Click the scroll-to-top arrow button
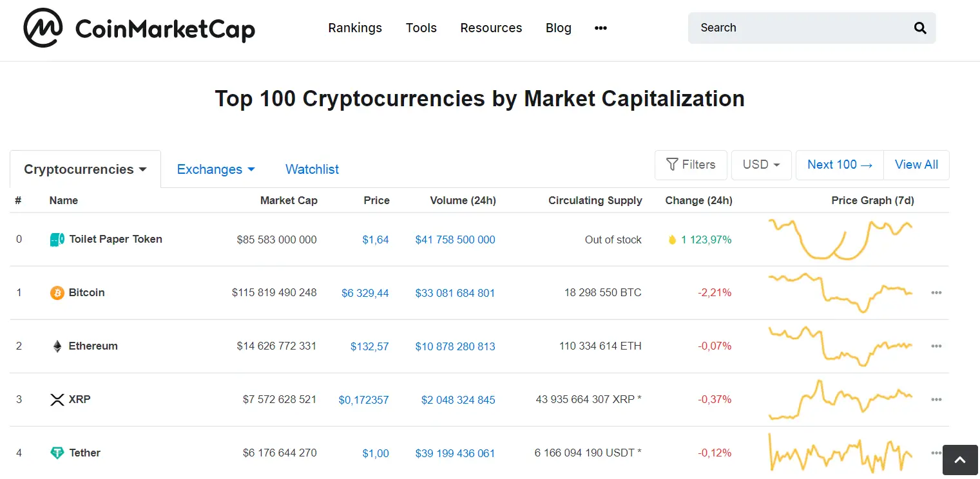 [x=960, y=460]
